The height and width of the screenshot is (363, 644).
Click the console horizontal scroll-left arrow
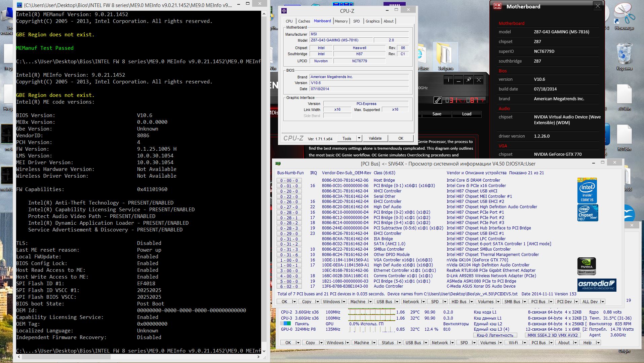[18, 356]
